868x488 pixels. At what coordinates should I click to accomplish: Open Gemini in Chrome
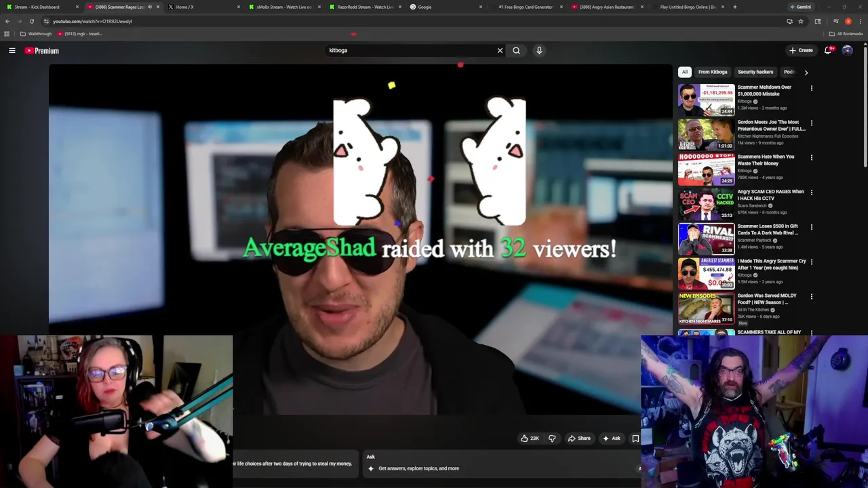pos(801,7)
